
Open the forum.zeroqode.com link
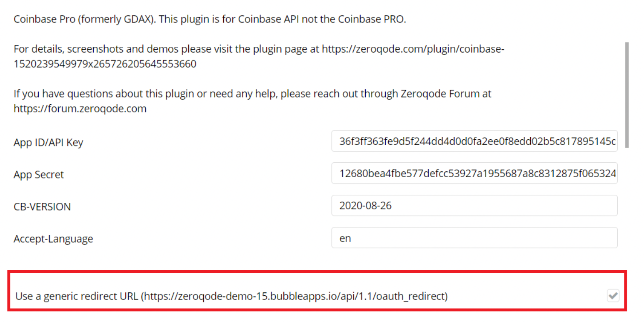pos(80,109)
